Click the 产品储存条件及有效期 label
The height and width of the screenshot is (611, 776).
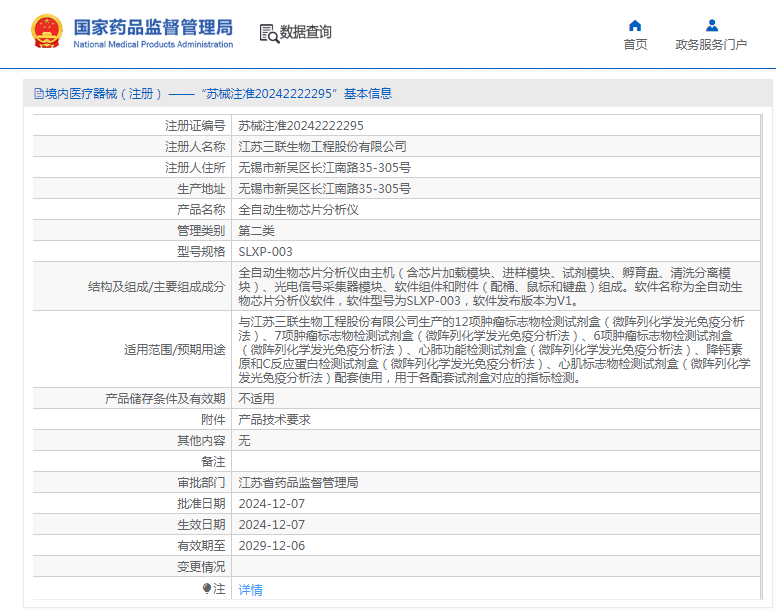(165, 399)
